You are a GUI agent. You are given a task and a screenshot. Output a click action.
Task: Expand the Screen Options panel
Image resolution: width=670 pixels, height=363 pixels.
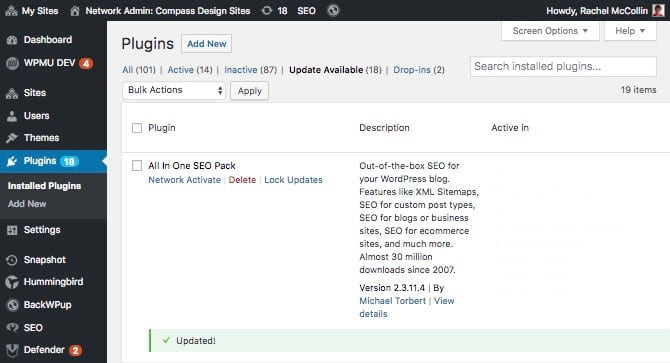(550, 31)
